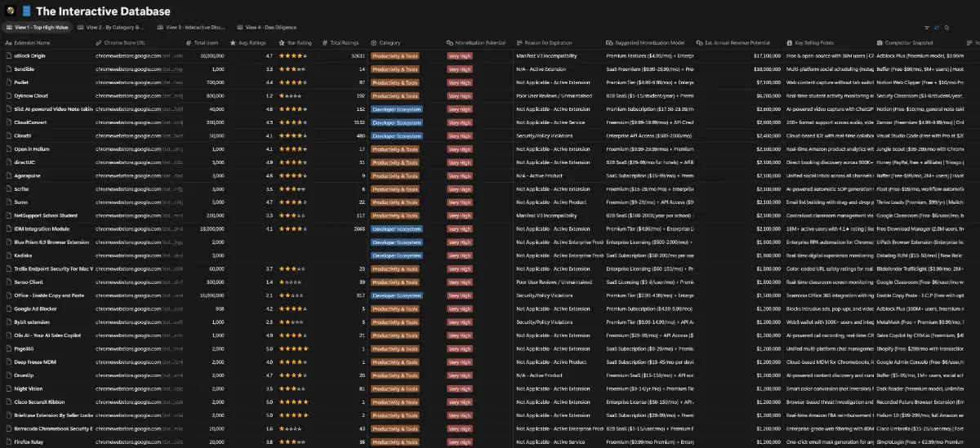The image size is (980, 448).
Task: Click the document icon next to Cloud9
Action: (x=8, y=135)
